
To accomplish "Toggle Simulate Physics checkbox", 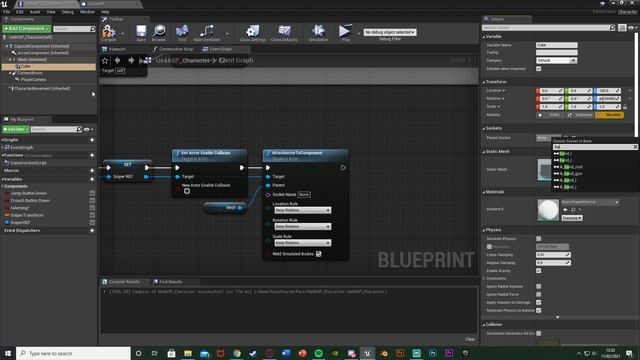I will (538, 239).
